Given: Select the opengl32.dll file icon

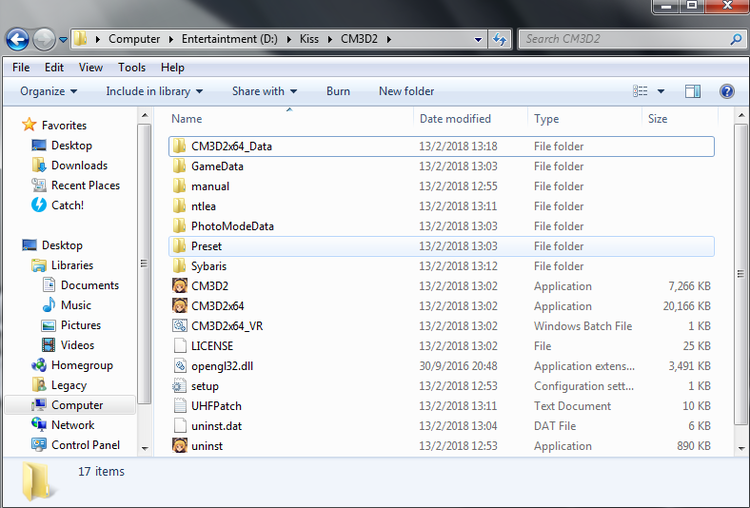Looking at the screenshot, I should 179,366.
